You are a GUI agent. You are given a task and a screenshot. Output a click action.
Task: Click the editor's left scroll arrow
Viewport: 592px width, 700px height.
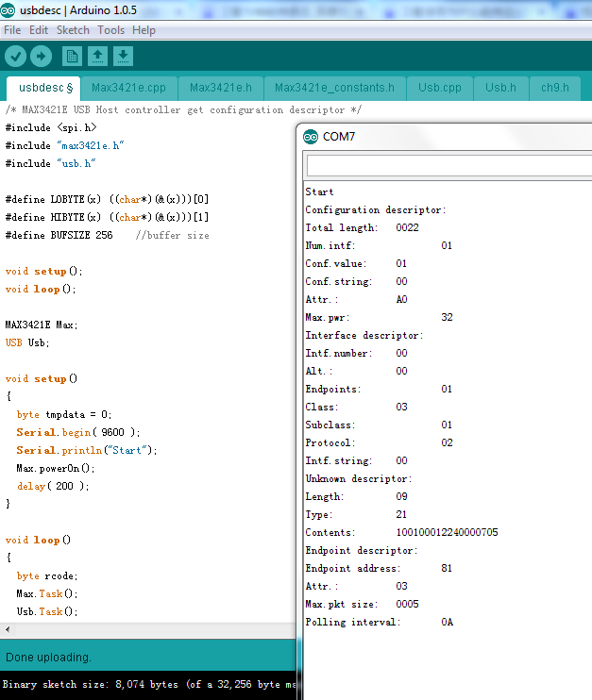coord(8,629)
